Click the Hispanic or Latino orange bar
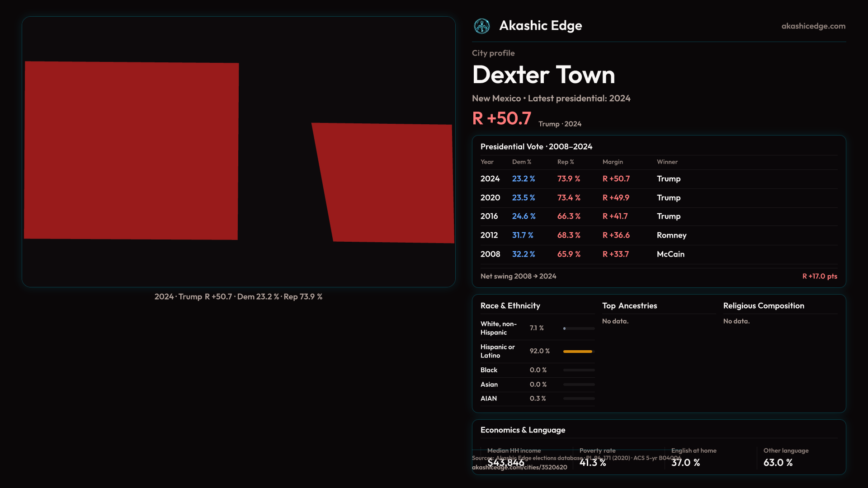The height and width of the screenshot is (488, 868). coord(577,352)
